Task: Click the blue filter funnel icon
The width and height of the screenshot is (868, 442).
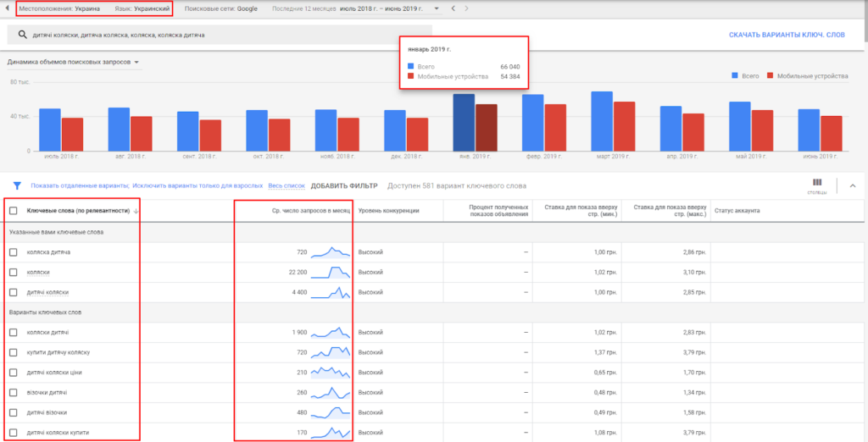Action: [x=16, y=185]
